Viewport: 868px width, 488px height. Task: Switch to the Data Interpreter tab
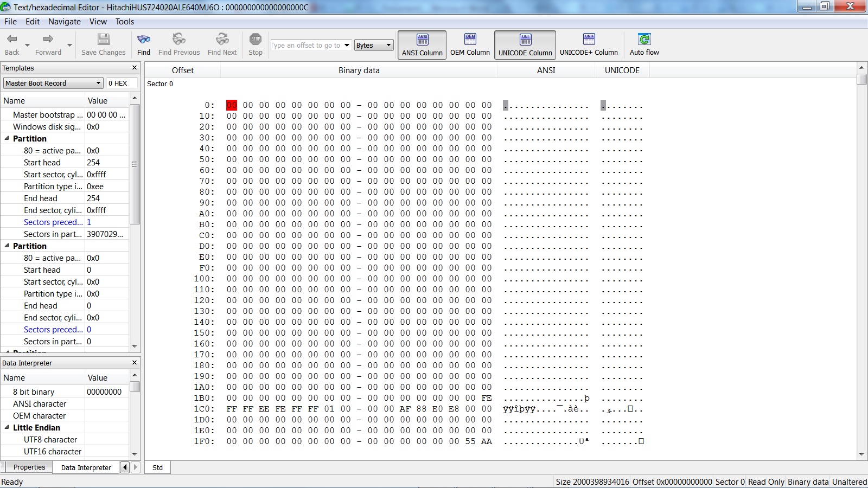pos(86,467)
